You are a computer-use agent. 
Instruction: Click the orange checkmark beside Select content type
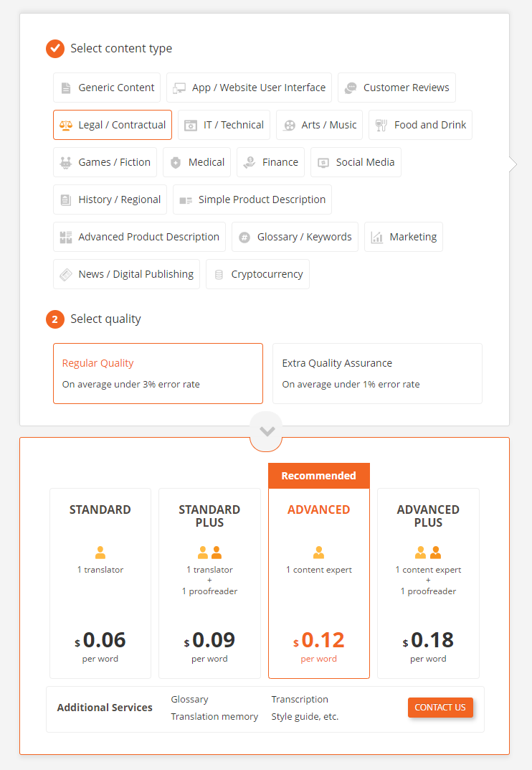click(55, 49)
